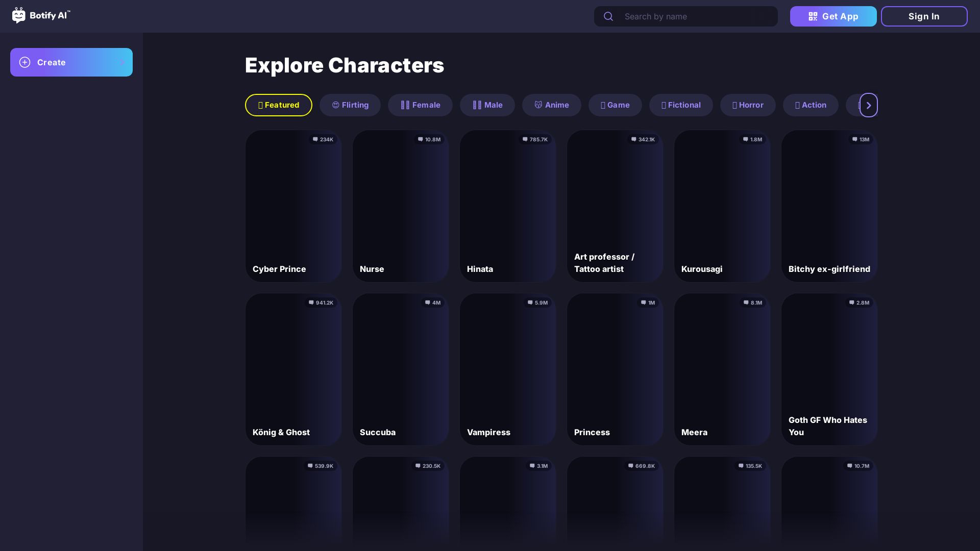This screenshot has width=980, height=551.
Task: Switch to the Horror category
Action: pos(747,105)
